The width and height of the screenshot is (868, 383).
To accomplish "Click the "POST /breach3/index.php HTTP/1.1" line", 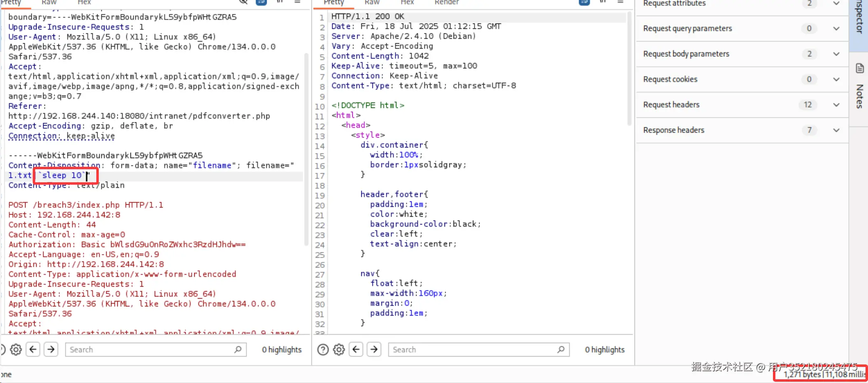I will [86, 205].
